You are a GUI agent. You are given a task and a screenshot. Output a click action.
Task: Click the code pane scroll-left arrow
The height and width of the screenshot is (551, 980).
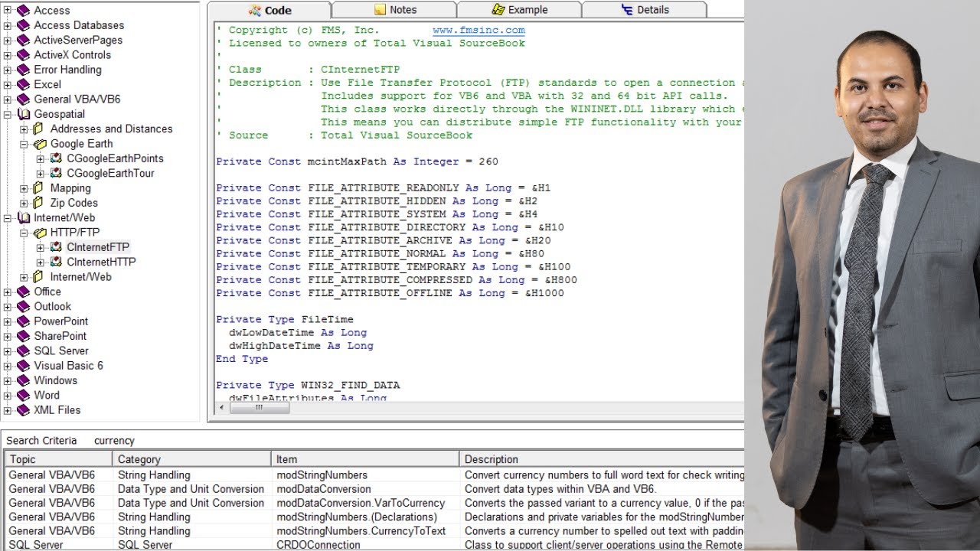221,408
